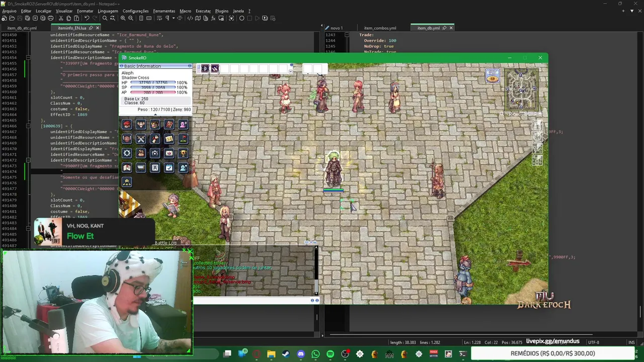The width and height of the screenshot is (644, 362).
Task: Toggle word wrap toolbar icon
Action: coord(159,18)
